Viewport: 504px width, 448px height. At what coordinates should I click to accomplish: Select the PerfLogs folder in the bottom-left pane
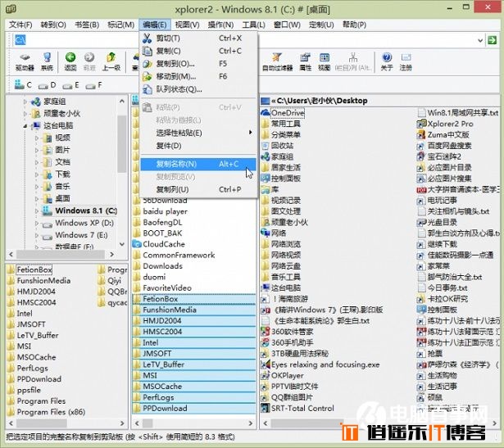click(x=32, y=368)
